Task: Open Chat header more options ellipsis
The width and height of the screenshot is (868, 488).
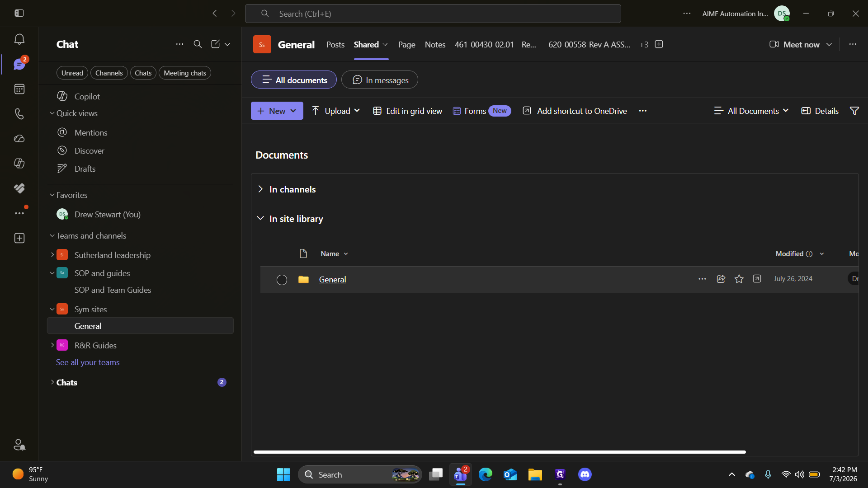Action: click(179, 44)
